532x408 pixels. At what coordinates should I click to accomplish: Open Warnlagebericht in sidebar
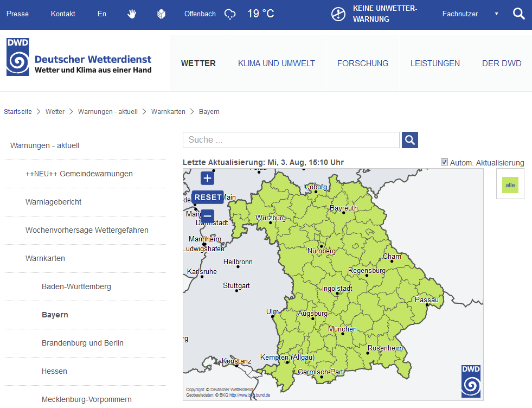tap(53, 202)
